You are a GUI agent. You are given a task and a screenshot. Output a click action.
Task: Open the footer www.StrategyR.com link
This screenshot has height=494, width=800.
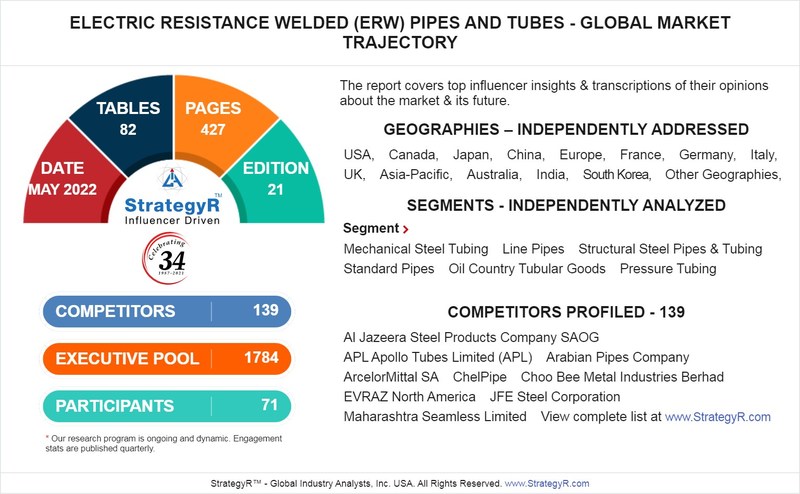click(x=546, y=483)
